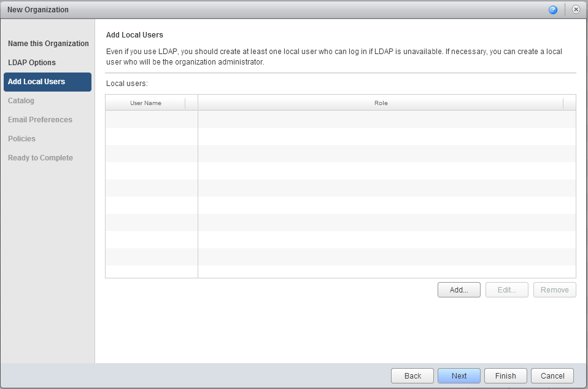The height and width of the screenshot is (389, 588).
Task: Sort by the User Name column header
Action: click(x=145, y=103)
